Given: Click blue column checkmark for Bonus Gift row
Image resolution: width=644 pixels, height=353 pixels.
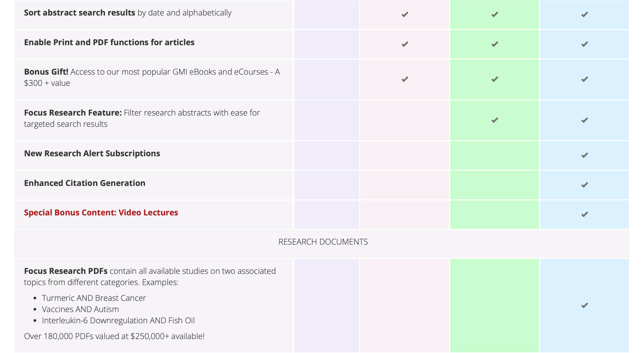Looking at the screenshot, I should pyautogui.click(x=584, y=79).
